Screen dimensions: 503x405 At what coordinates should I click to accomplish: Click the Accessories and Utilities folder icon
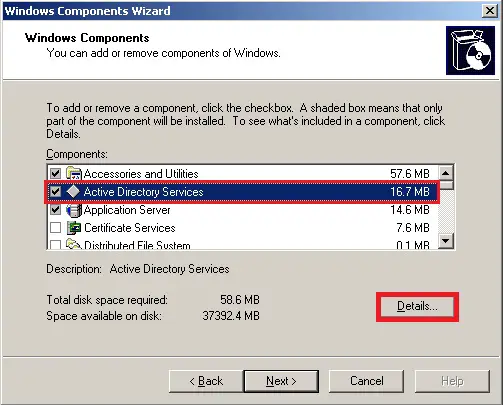74,173
